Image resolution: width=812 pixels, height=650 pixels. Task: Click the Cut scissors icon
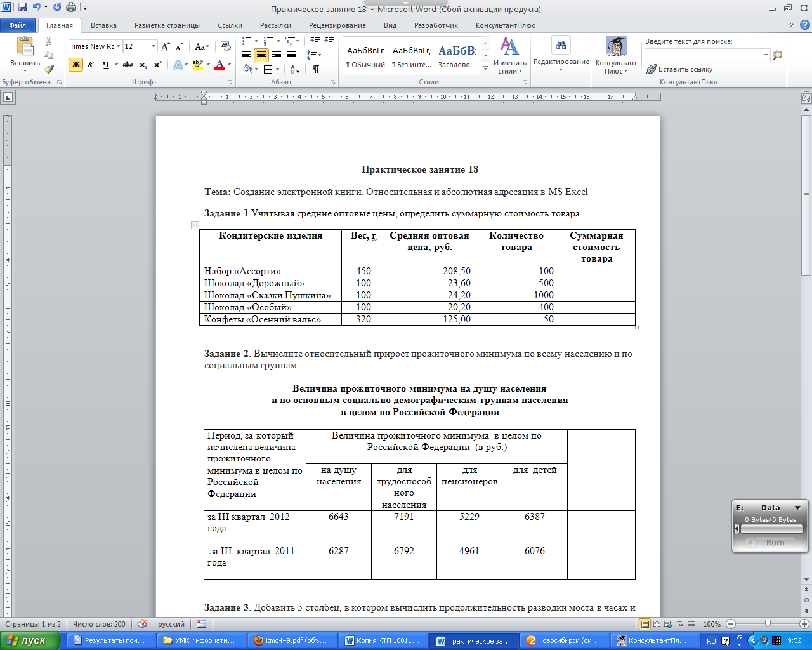click(x=49, y=41)
